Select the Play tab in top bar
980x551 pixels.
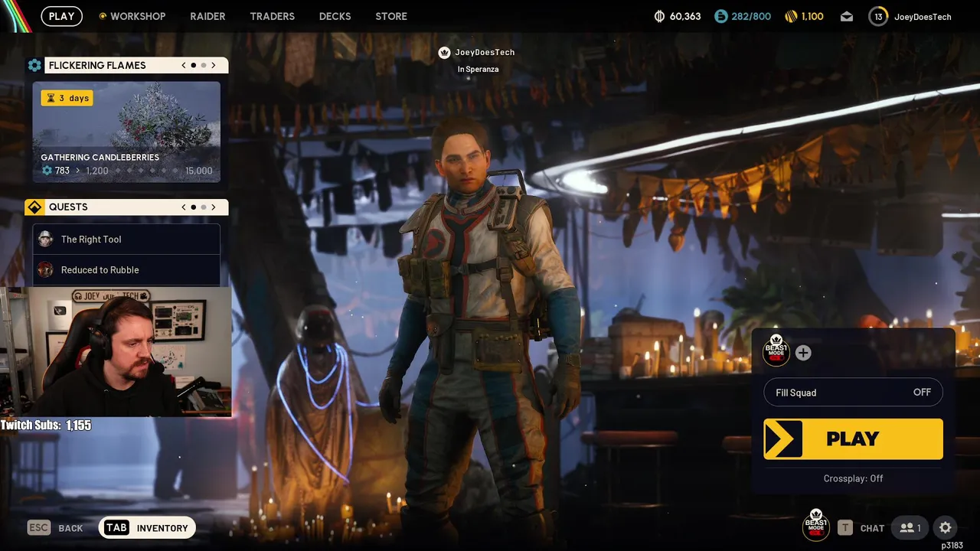pyautogui.click(x=61, y=16)
